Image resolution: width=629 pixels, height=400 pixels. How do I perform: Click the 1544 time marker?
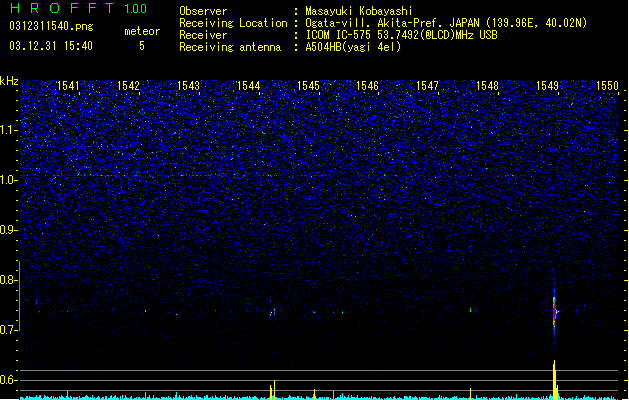point(248,86)
